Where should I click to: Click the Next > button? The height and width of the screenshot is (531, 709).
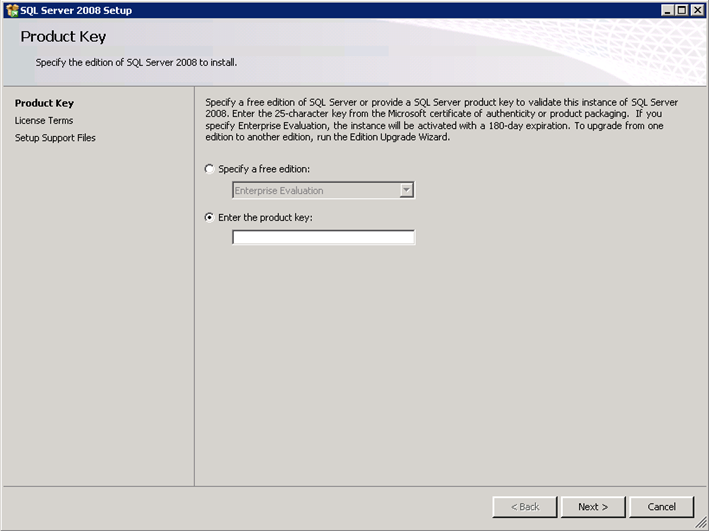(593, 507)
